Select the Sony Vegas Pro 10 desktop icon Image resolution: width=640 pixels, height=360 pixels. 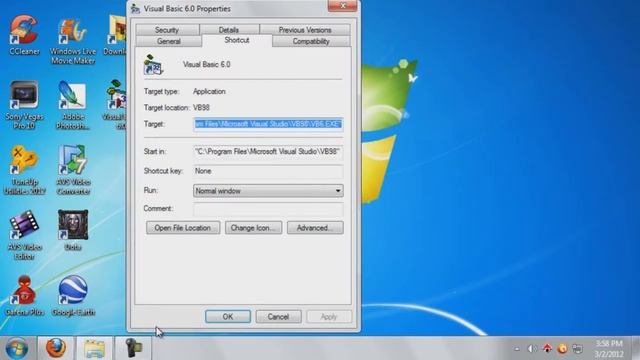point(24,104)
